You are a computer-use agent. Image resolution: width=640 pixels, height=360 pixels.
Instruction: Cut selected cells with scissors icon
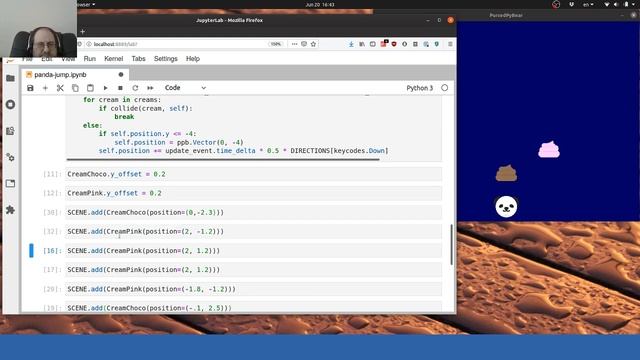60,88
